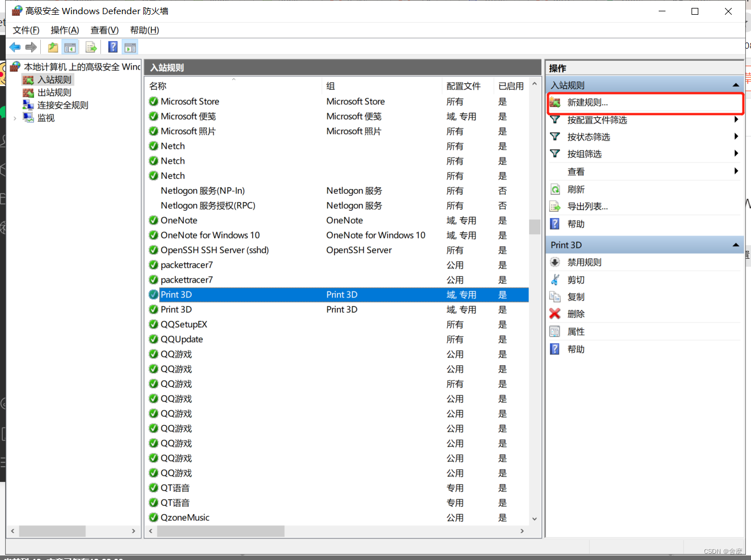Select the Microsoft Store rule row
The height and width of the screenshot is (560, 751).
point(337,101)
